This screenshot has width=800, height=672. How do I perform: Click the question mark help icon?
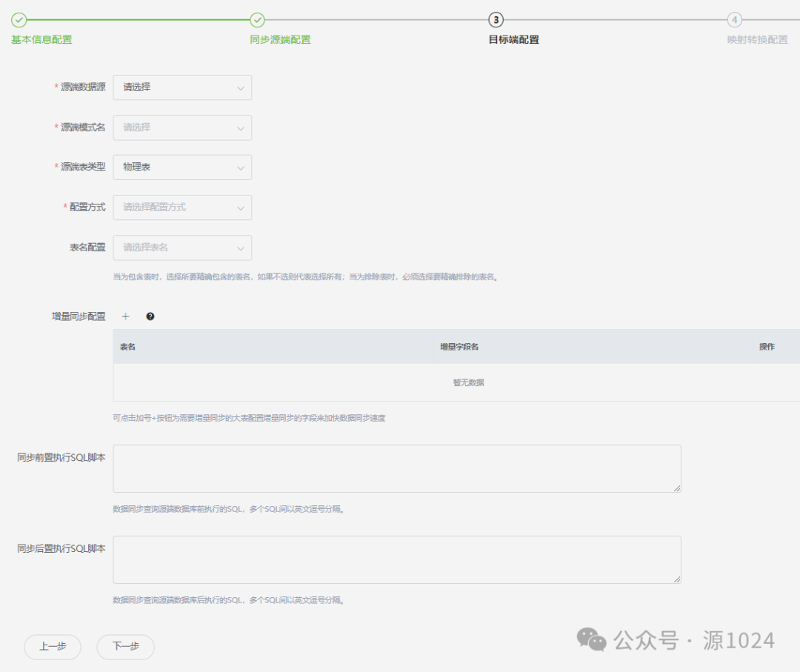pos(150,316)
